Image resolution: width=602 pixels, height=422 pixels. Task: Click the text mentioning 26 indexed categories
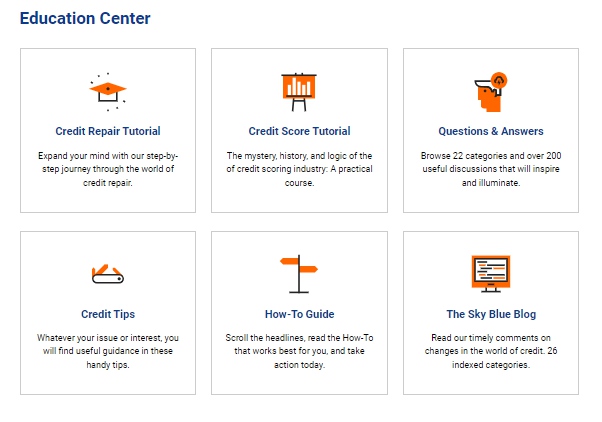coord(491,351)
